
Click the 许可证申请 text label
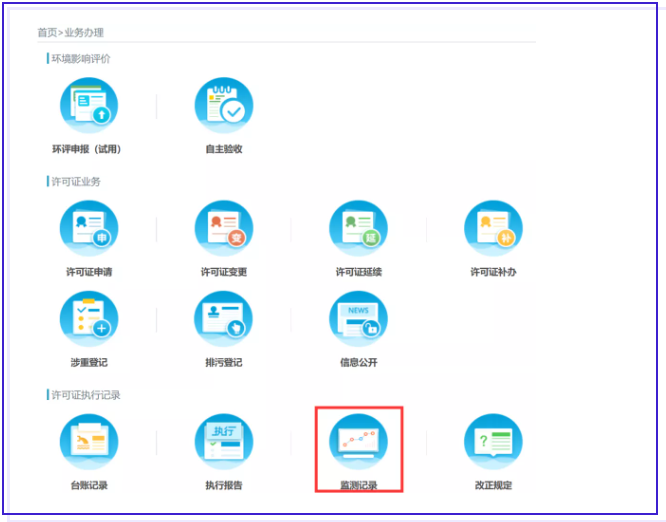click(88, 272)
